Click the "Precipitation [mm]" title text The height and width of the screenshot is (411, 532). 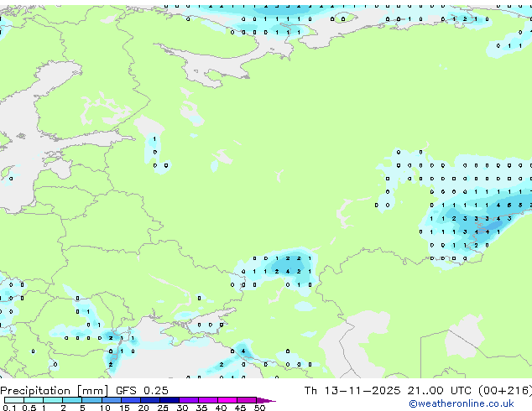pos(54,391)
